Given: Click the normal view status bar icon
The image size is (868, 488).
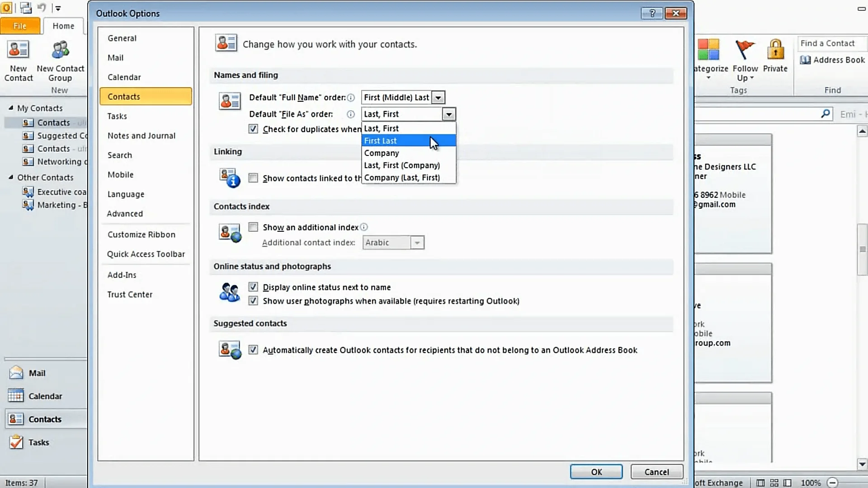Looking at the screenshot, I should 760,483.
